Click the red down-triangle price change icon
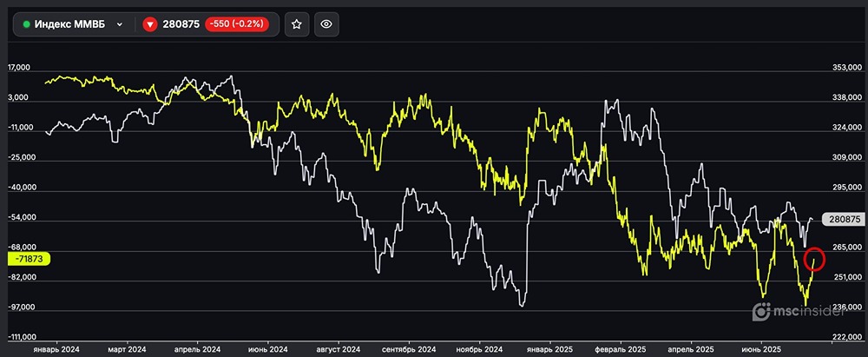 149,24
